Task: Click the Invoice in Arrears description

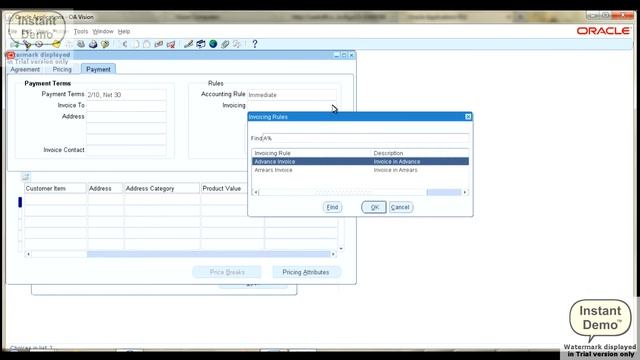Action: (x=396, y=170)
